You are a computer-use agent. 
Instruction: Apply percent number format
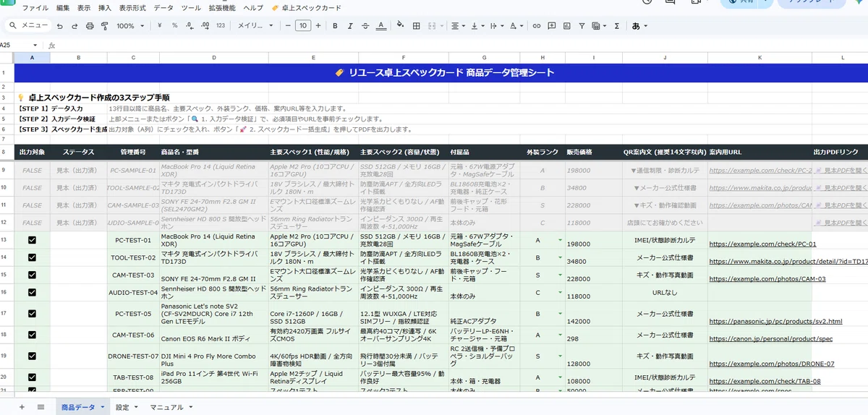(174, 25)
